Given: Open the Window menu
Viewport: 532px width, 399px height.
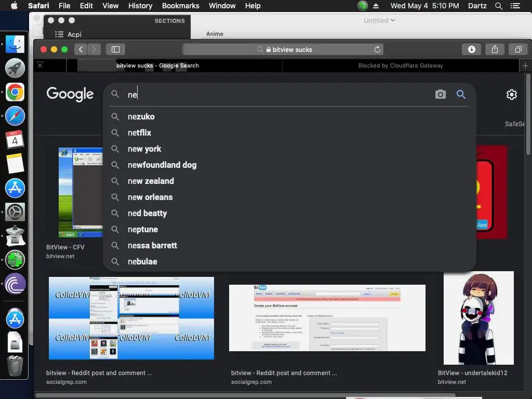Looking at the screenshot, I should click(x=222, y=6).
